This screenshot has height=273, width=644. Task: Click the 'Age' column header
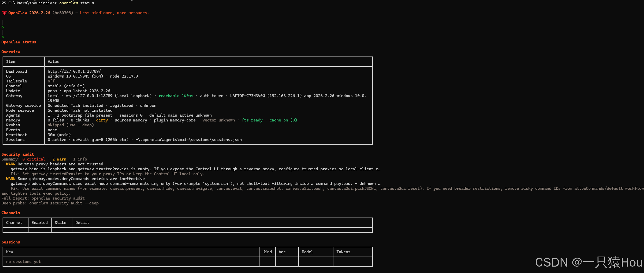coord(282,252)
